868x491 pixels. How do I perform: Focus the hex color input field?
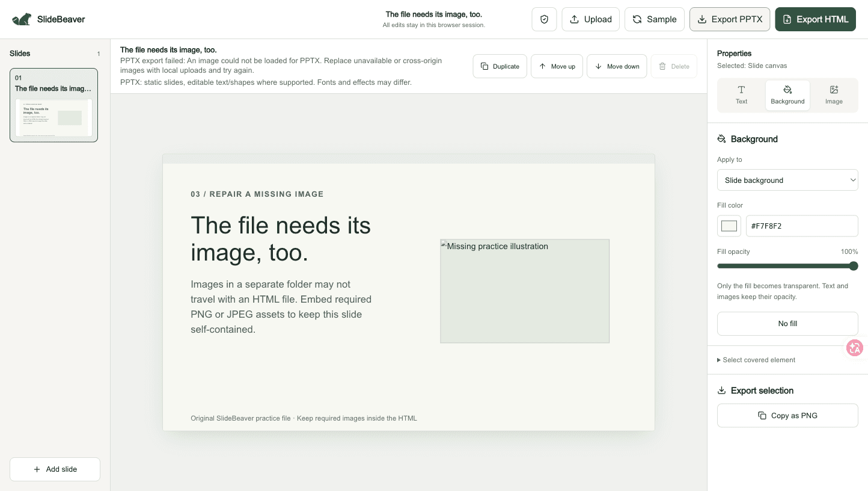coord(802,226)
